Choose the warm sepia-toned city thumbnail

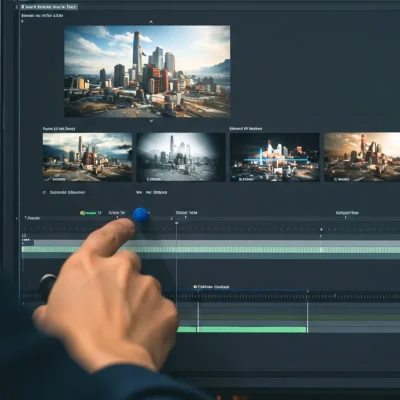coord(362,157)
